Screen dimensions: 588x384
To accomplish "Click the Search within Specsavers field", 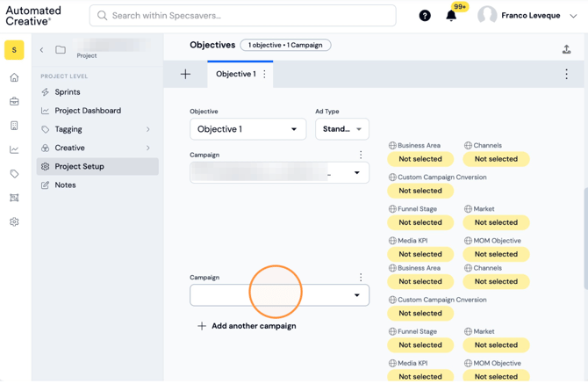I will pos(242,16).
